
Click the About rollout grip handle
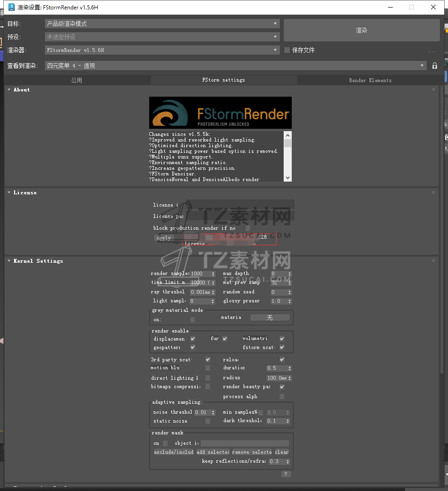click(433, 90)
